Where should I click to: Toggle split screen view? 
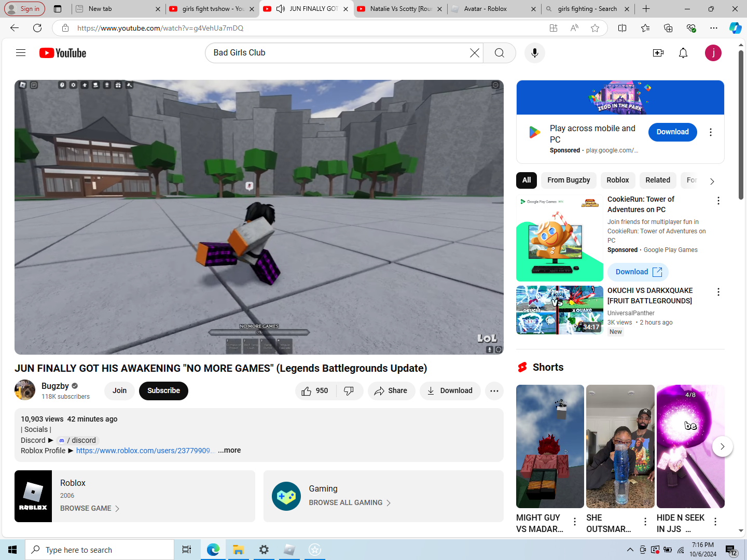(x=622, y=28)
